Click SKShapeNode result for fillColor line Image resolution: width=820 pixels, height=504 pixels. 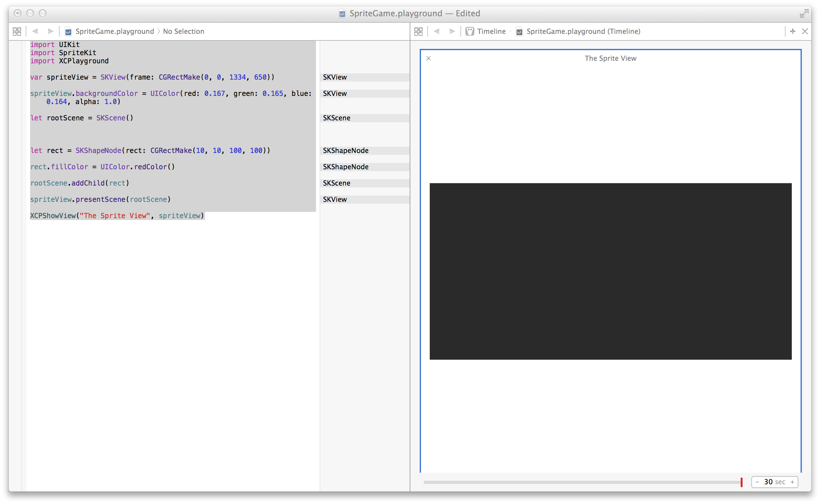346,167
